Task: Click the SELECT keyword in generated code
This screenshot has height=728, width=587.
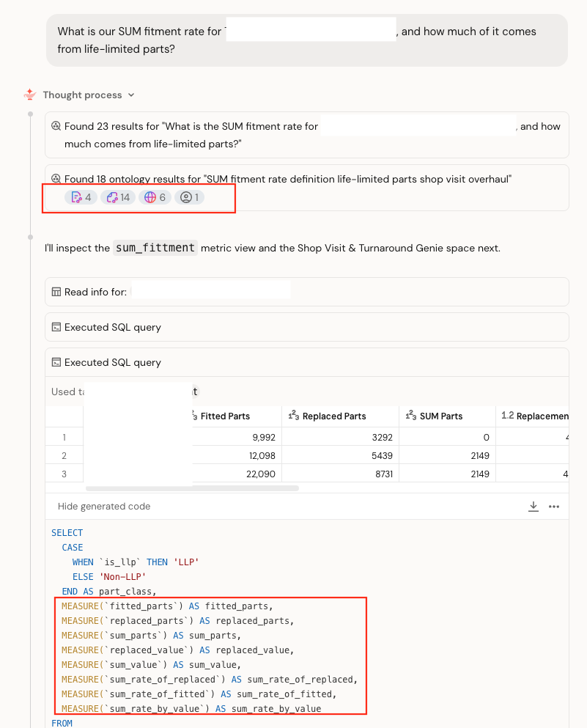Action: (67, 532)
